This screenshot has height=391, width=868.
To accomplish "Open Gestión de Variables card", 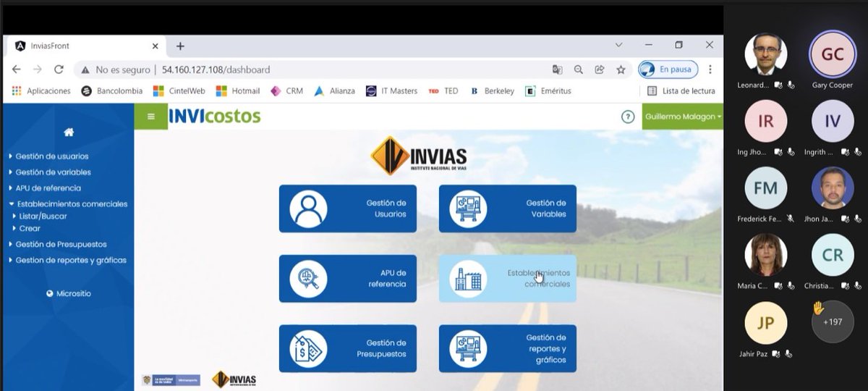I will 508,209.
